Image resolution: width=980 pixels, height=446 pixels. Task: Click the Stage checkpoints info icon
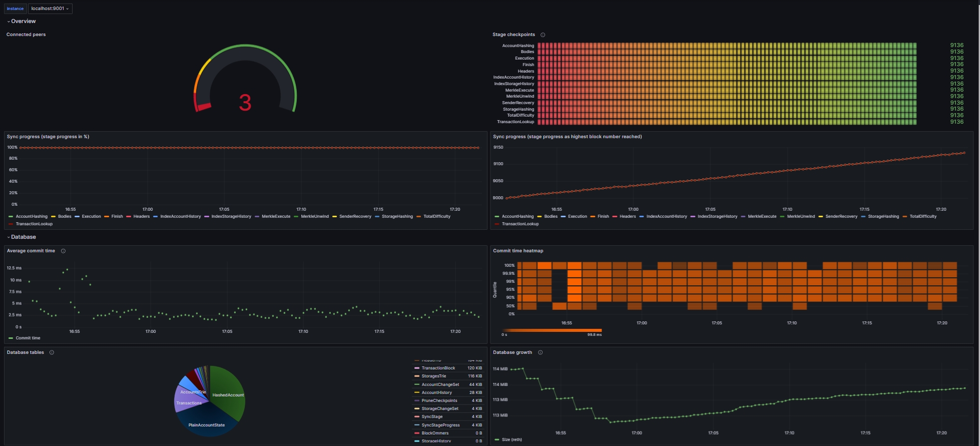tap(543, 35)
